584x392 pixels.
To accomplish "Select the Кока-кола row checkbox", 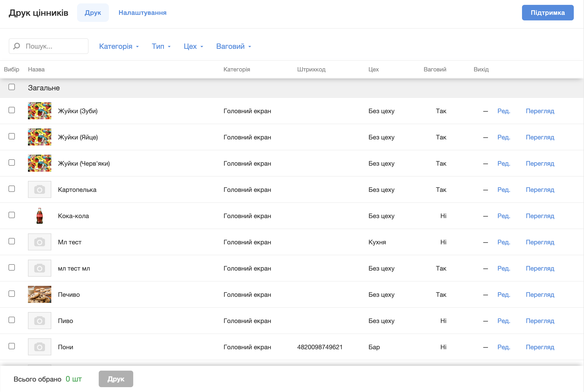I will 12,215.
